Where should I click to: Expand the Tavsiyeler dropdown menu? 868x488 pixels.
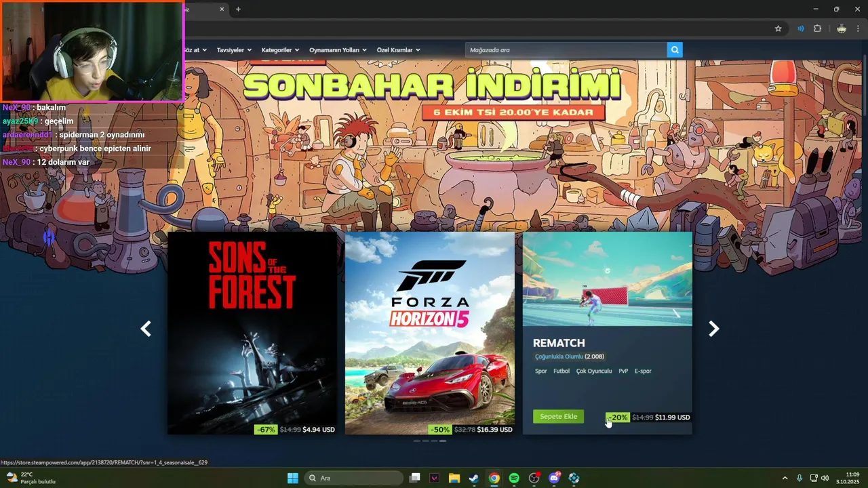click(x=234, y=50)
